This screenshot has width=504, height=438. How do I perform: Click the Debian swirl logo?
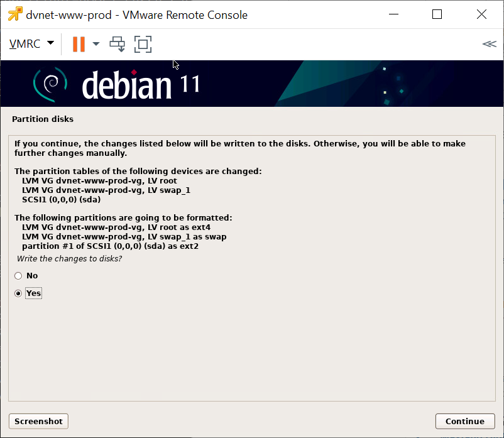click(x=50, y=84)
